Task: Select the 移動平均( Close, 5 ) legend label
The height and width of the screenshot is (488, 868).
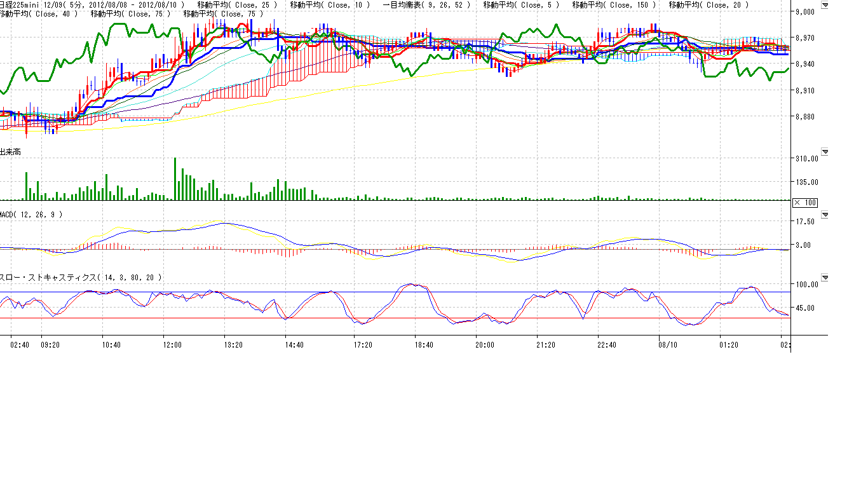Action: pos(521,5)
